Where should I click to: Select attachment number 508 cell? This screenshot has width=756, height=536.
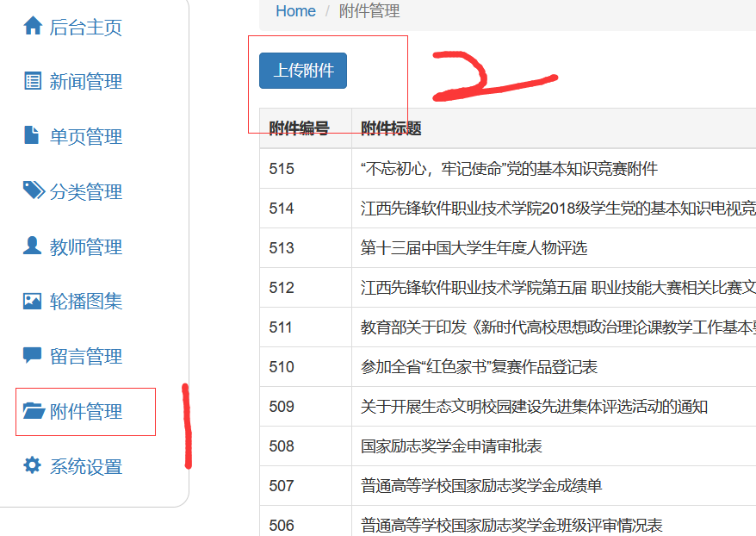click(306, 446)
